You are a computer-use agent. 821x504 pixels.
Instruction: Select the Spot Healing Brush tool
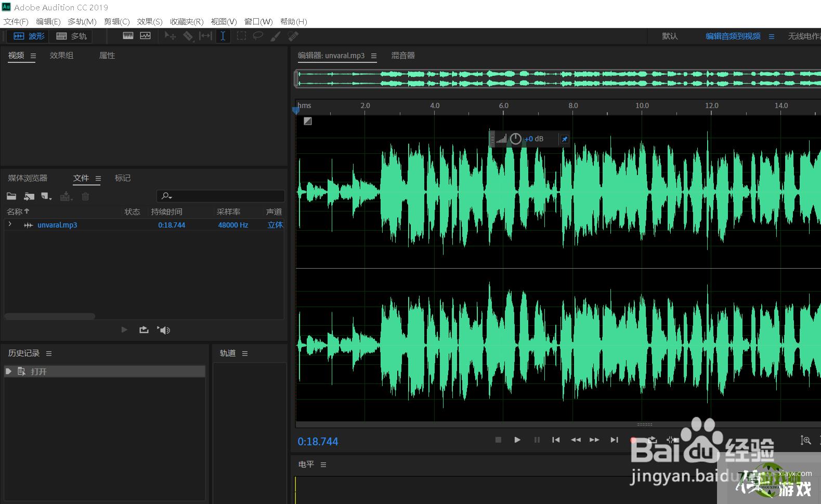click(293, 36)
